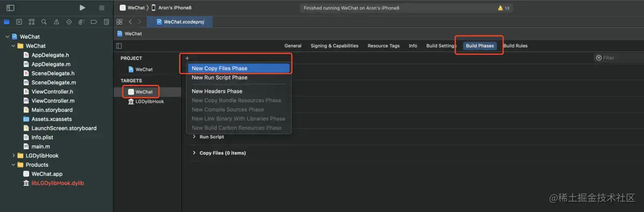Click the Run play button
Image resolution: width=644 pixels, height=212 pixels.
(x=82, y=8)
